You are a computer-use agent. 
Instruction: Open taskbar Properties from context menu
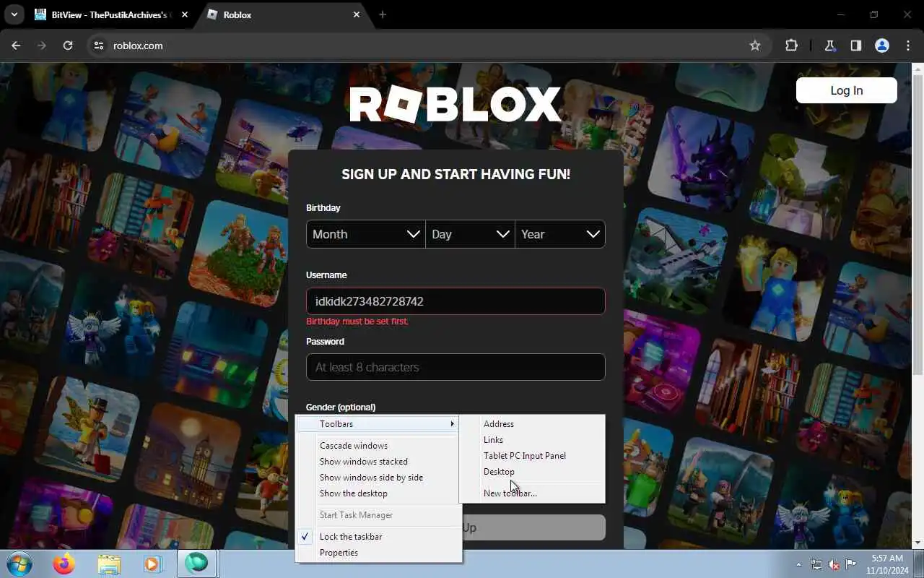[378, 553]
